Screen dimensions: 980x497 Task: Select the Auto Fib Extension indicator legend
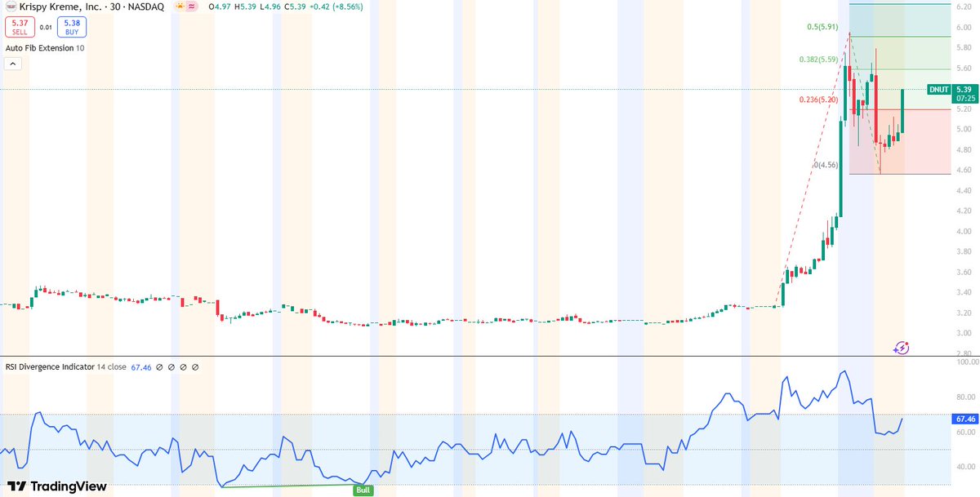click(x=45, y=48)
